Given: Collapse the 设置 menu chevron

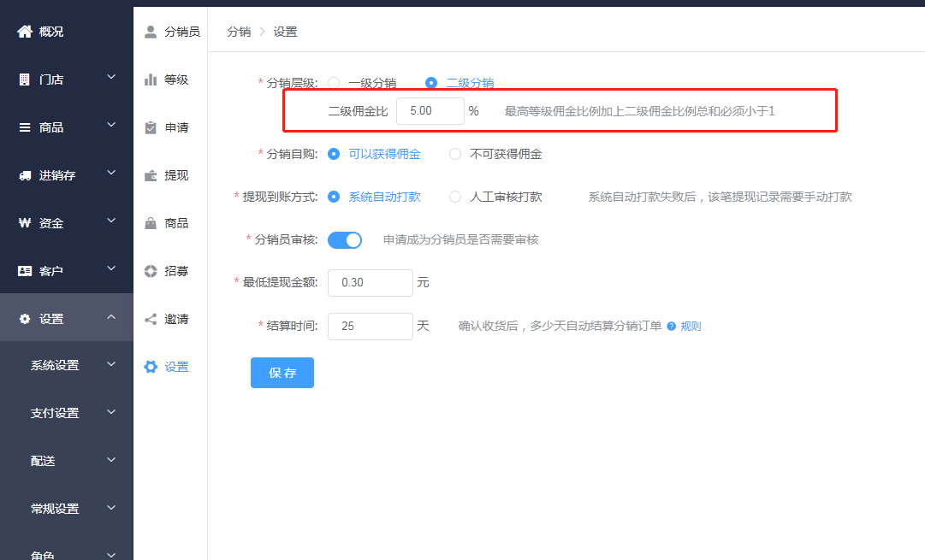Looking at the screenshot, I should [111, 317].
